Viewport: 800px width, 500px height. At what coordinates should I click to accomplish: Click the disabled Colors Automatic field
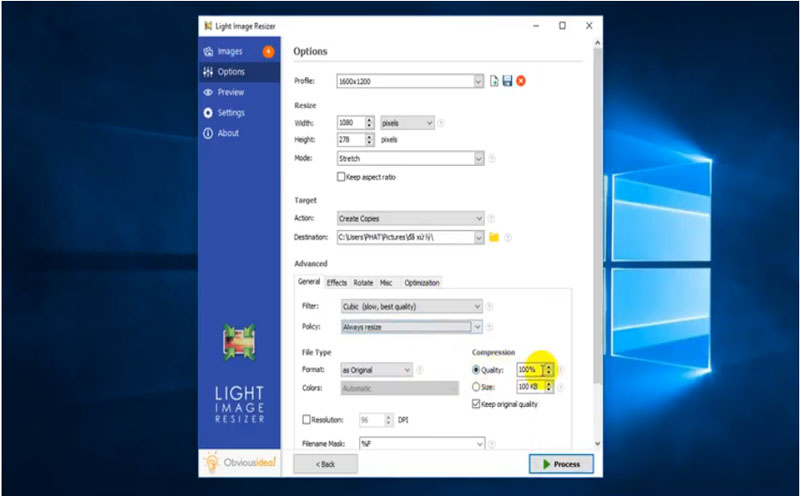click(x=399, y=388)
